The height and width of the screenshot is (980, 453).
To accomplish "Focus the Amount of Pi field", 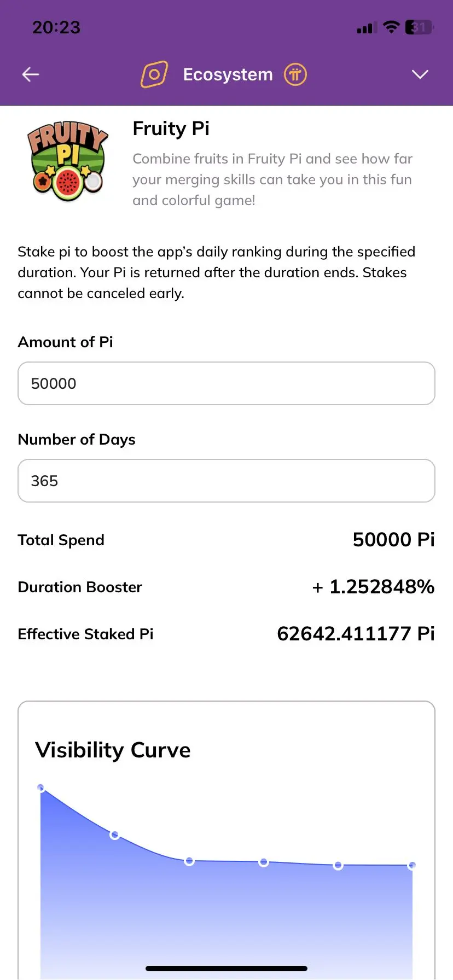I will click(x=226, y=383).
